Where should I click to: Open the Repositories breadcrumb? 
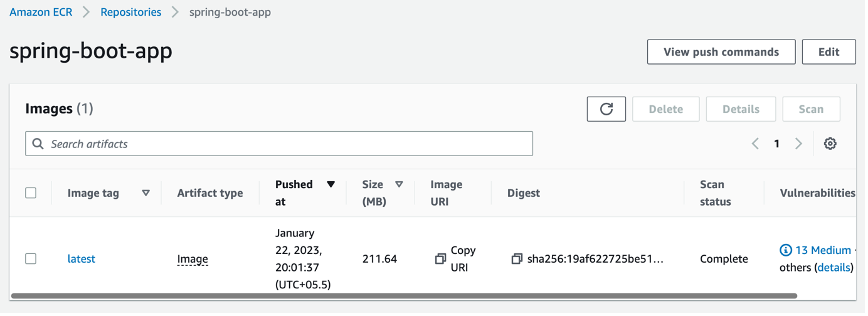point(131,12)
